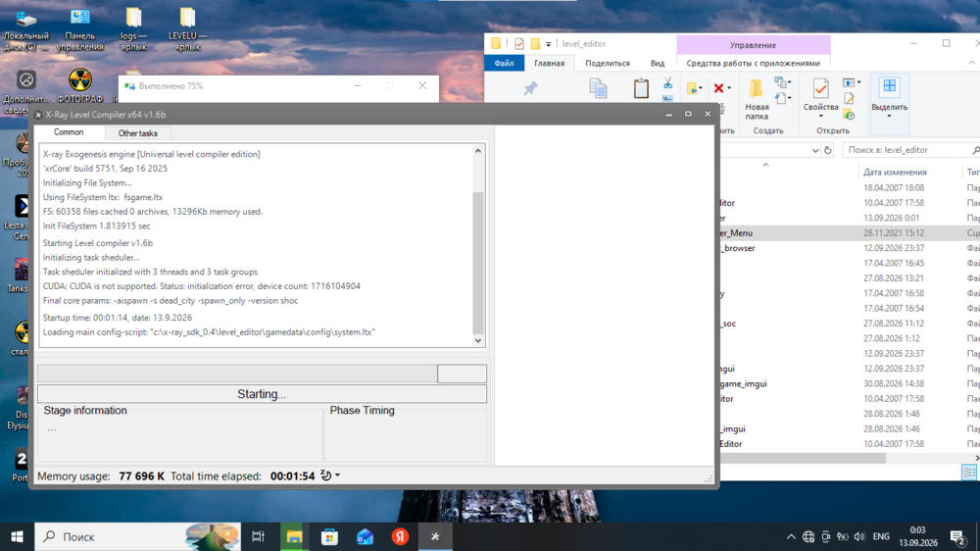This screenshot has width=980, height=551.
Task: Click the Refresh button in Explorer
Action: [x=828, y=150]
